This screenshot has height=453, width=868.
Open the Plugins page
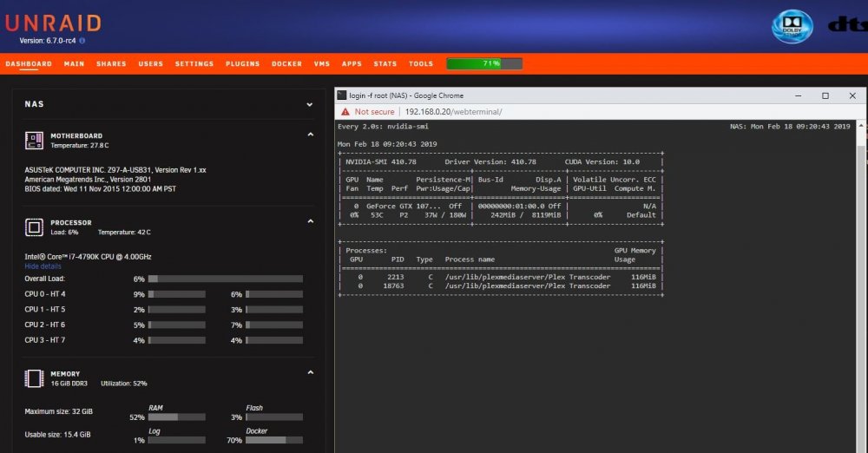tap(242, 63)
